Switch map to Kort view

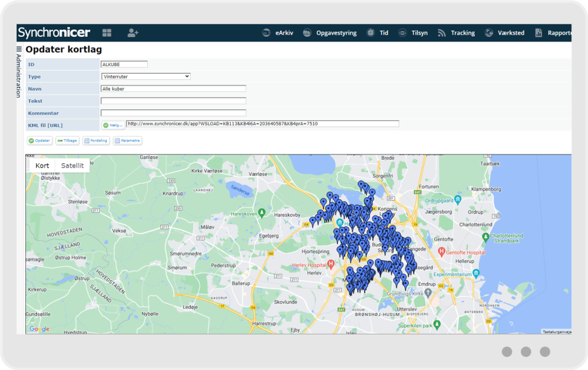click(x=42, y=165)
